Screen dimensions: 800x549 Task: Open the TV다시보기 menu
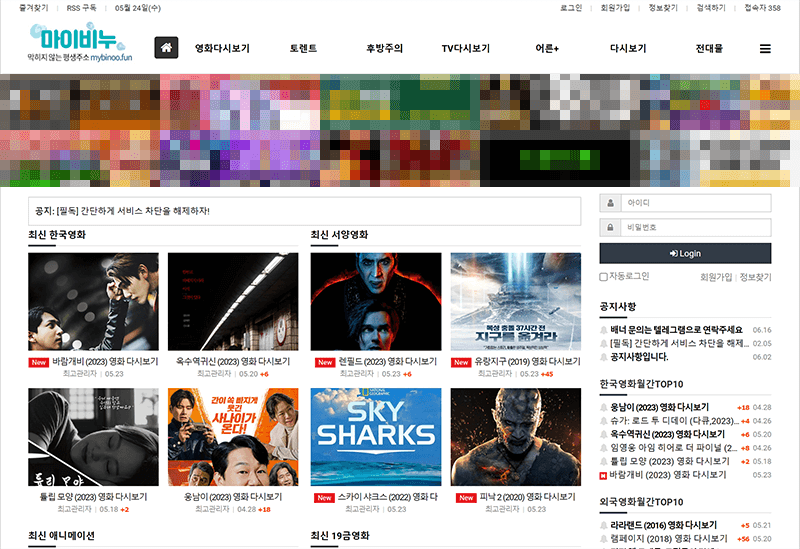tap(466, 48)
